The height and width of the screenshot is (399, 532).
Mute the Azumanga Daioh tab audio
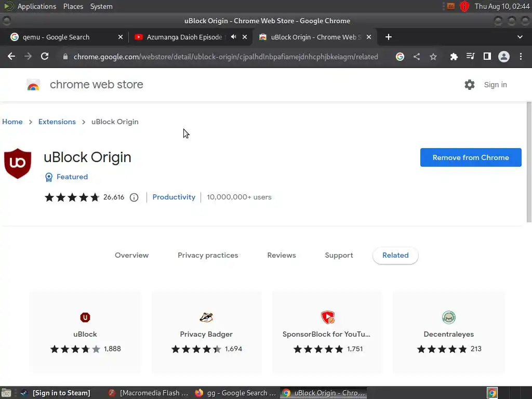point(233,37)
